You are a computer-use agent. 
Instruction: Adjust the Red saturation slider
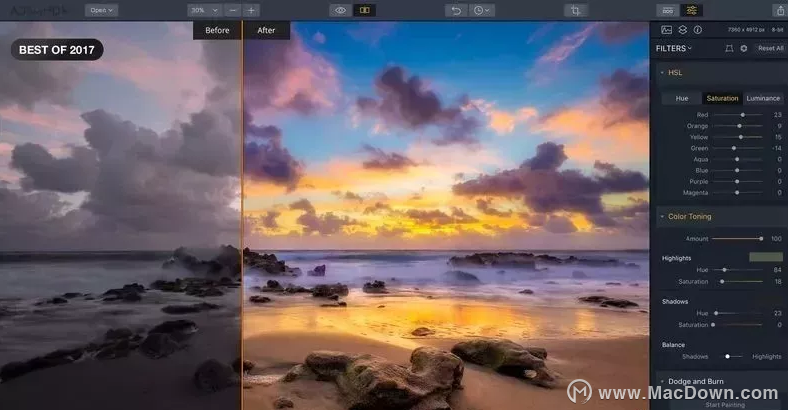[738, 115]
